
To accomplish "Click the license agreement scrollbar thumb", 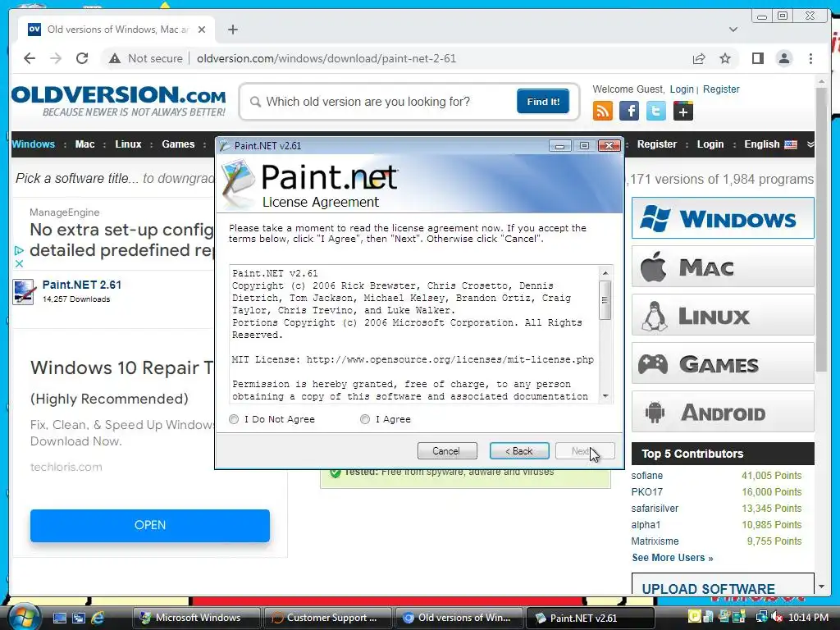I will click(x=605, y=300).
